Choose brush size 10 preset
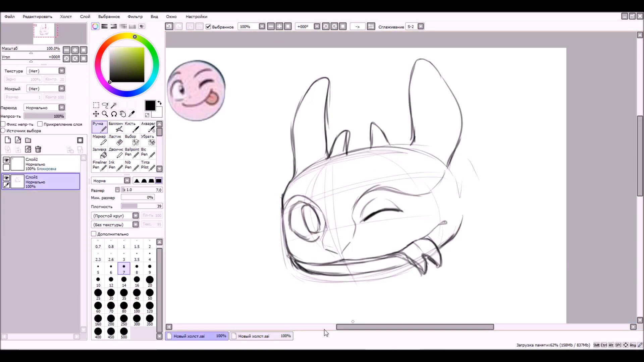The image size is (644, 362). point(98,281)
